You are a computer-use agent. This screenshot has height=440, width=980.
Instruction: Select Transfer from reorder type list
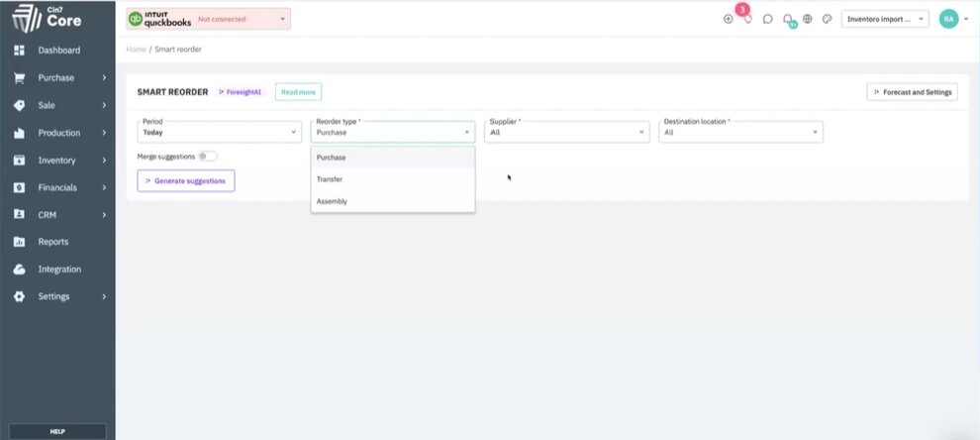(331, 179)
